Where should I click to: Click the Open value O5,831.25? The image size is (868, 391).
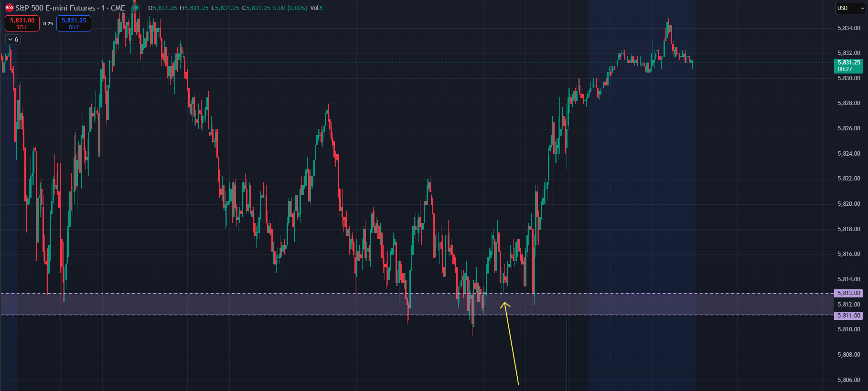(162, 8)
